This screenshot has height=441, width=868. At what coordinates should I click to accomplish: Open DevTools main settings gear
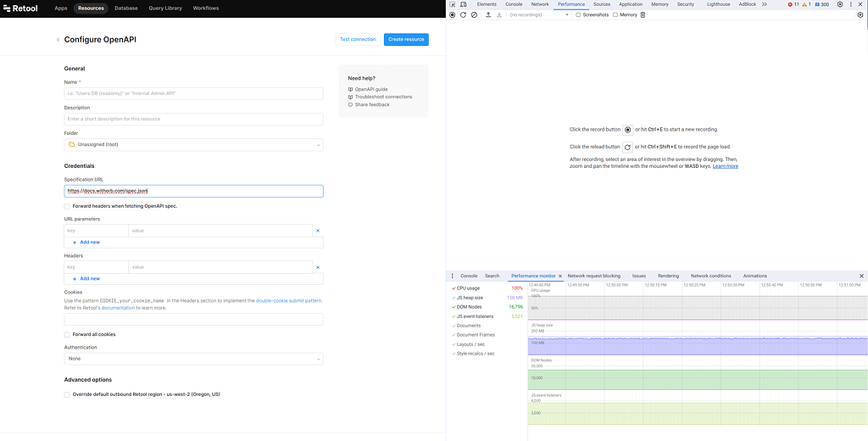pyautogui.click(x=840, y=4)
